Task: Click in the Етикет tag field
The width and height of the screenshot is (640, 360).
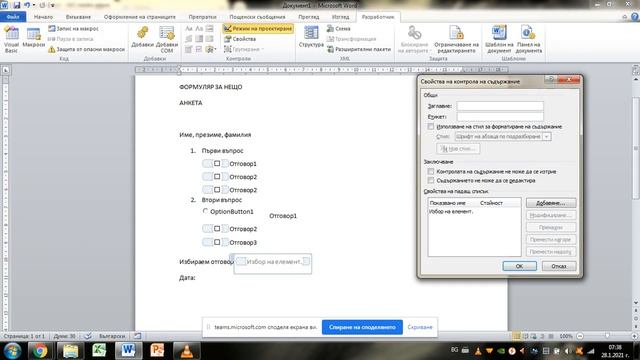Action: click(x=500, y=116)
